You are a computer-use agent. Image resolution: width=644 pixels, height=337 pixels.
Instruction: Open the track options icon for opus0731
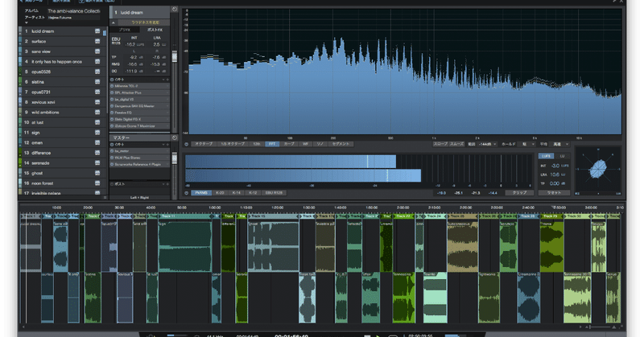(97, 92)
